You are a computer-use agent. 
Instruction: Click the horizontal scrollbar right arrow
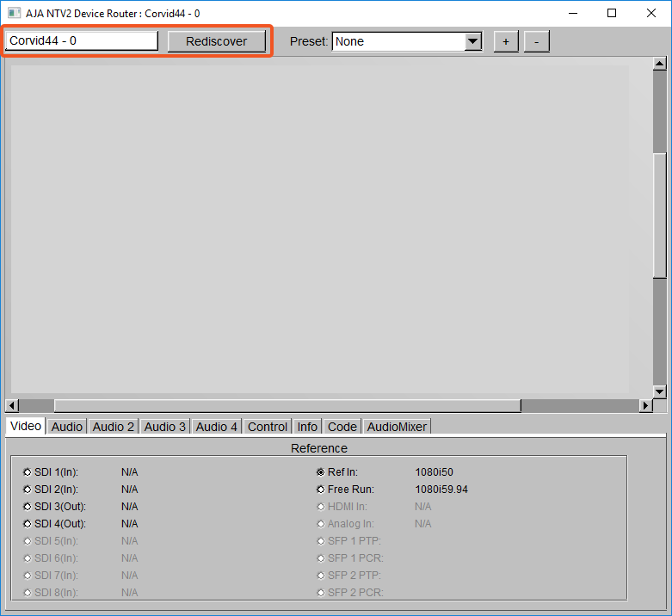pos(645,405)
